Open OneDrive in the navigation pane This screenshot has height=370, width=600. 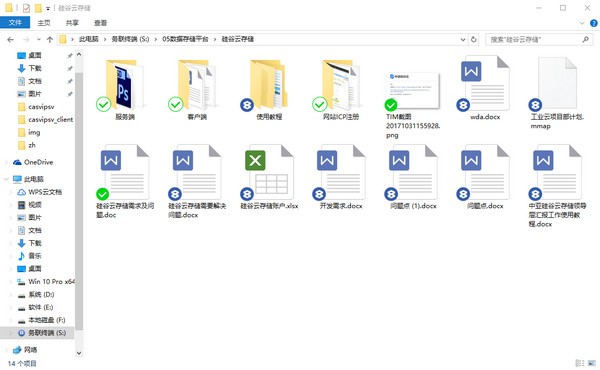click(38, 162)
